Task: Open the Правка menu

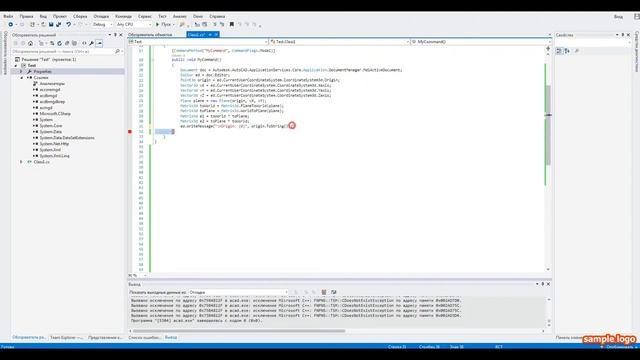Action: [27, 16]
